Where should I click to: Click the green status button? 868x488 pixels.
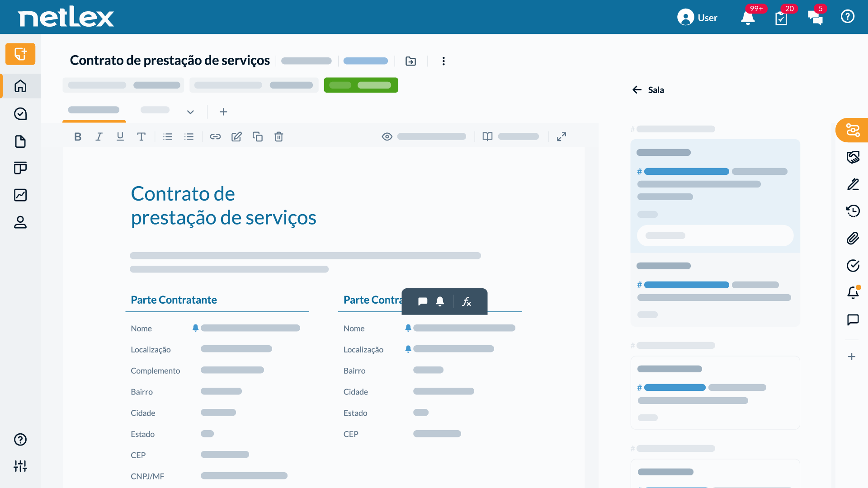coord(361,85)
